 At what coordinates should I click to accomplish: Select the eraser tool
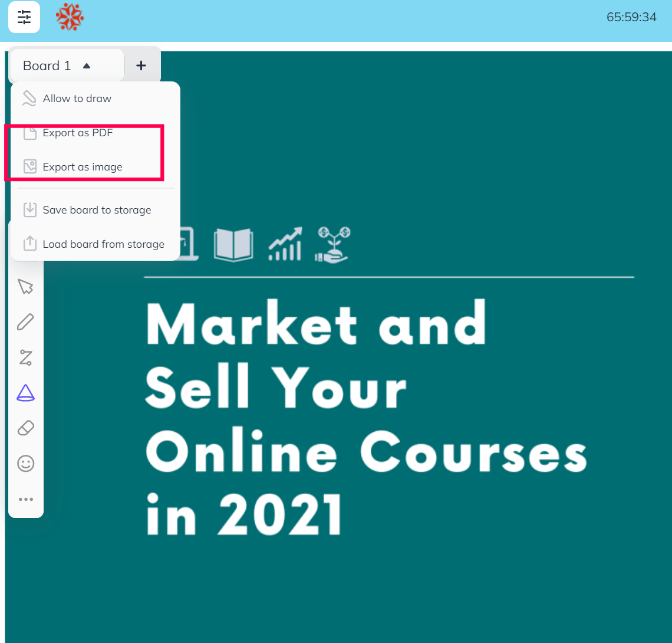[x=26, y=428]
